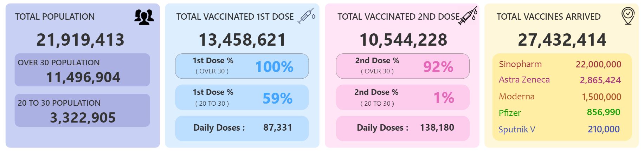Click the single syringe icon
The height and width of the screenshot is (151, 644).
[x=307, y=17]
